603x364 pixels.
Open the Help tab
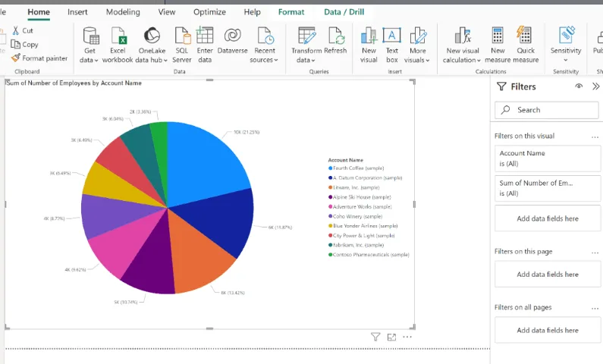(252, 12)
